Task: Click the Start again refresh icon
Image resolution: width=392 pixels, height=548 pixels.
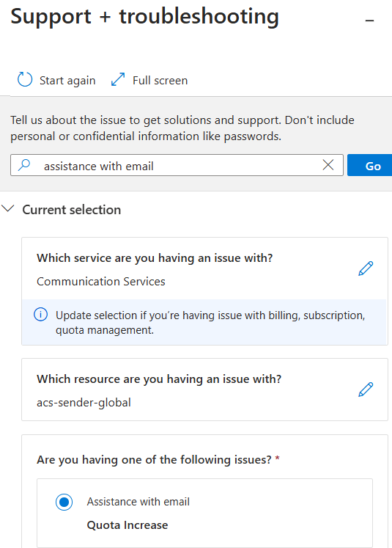Action: pyautogui.click(x=25, y=80)
